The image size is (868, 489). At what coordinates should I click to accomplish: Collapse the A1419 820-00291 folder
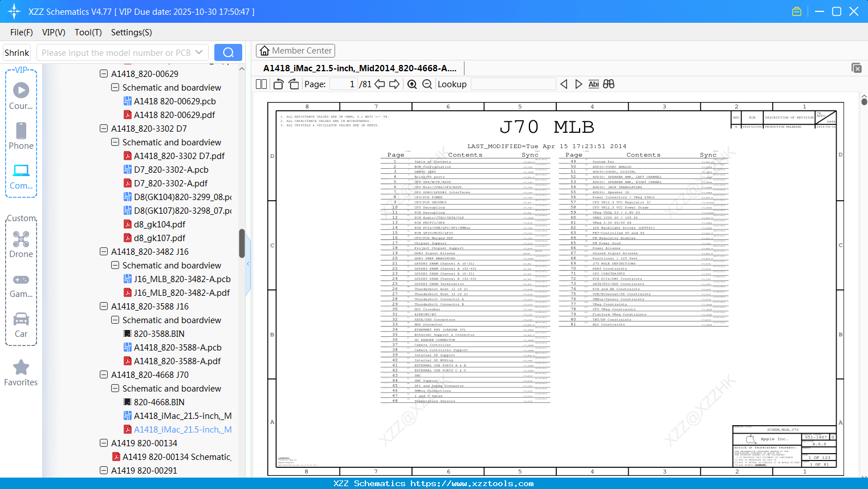coord(104,470)
